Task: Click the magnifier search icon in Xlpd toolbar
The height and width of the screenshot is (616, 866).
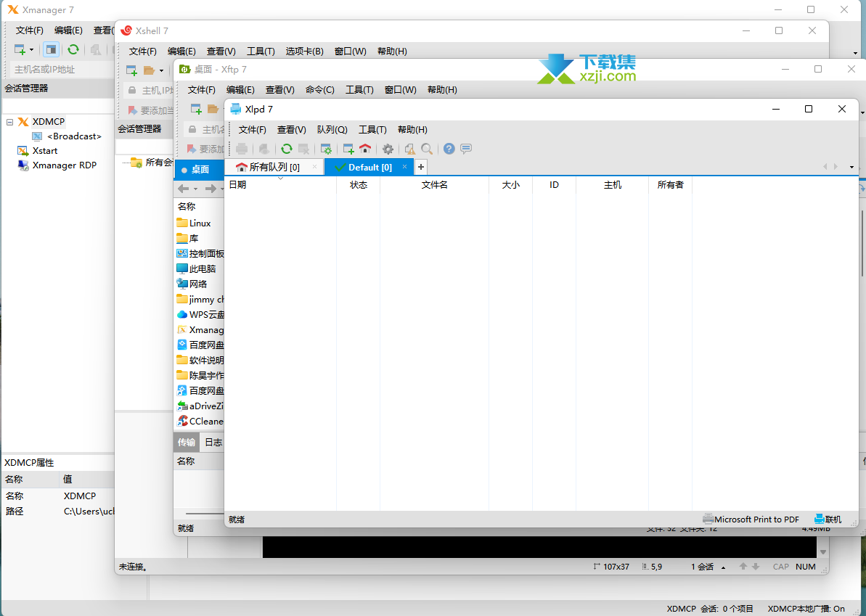Action: click(x=428, y=149)
